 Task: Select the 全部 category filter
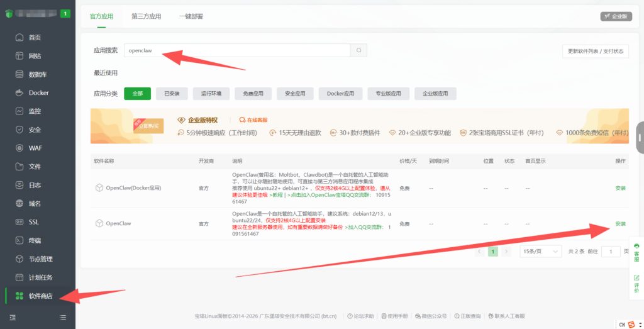tap(138, 94)
